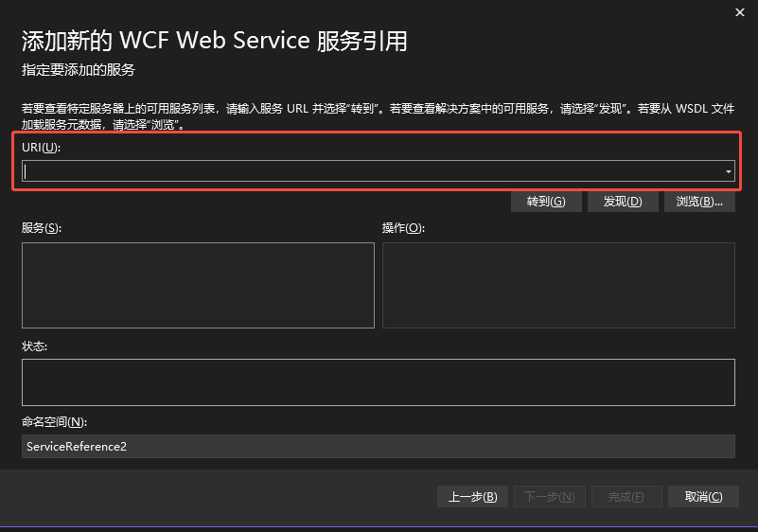The image size is (758, 532).
Task: Click the 命名空间(N): label
Action: [54, 422]
